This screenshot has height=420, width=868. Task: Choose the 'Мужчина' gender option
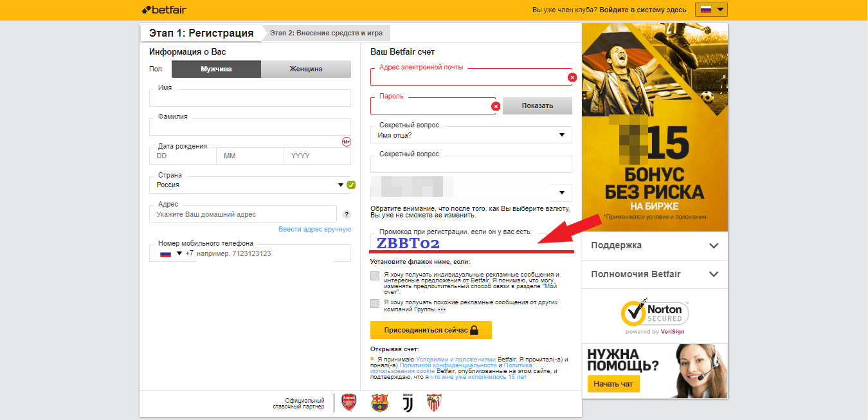click(x=216, y=69)
